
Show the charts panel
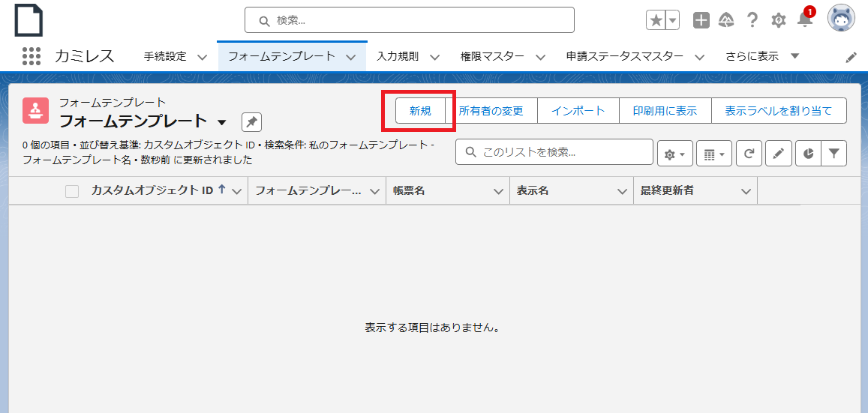click(808, 155)
